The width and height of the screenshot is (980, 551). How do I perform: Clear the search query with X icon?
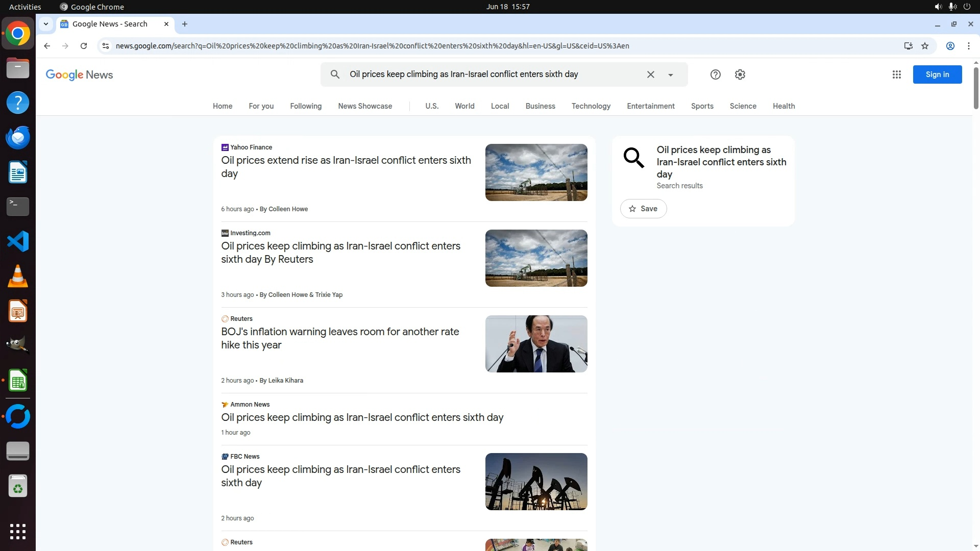[x=650, y=74]
